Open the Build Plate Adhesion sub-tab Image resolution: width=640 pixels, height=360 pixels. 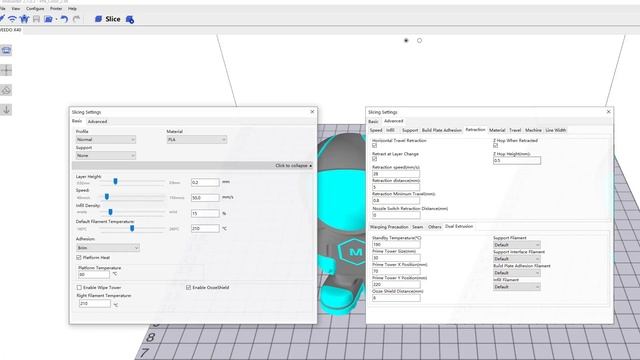click(442, 130)
